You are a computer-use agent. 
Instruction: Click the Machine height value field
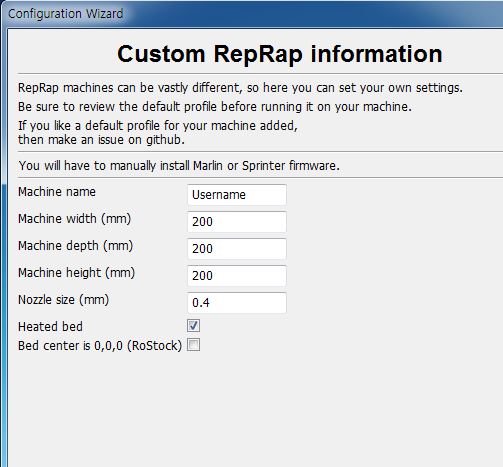(237, 276)
